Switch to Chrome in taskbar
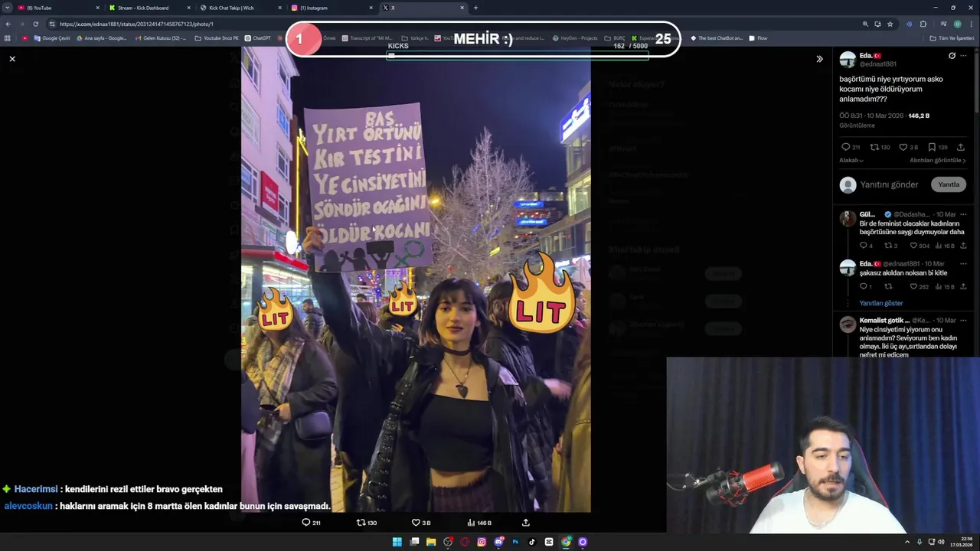The image size is (980, 551). (566, 542)
